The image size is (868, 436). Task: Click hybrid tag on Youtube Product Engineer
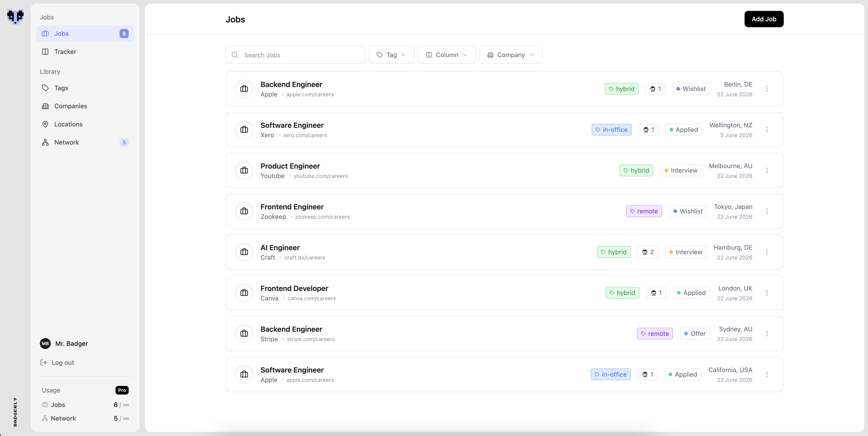636,171
